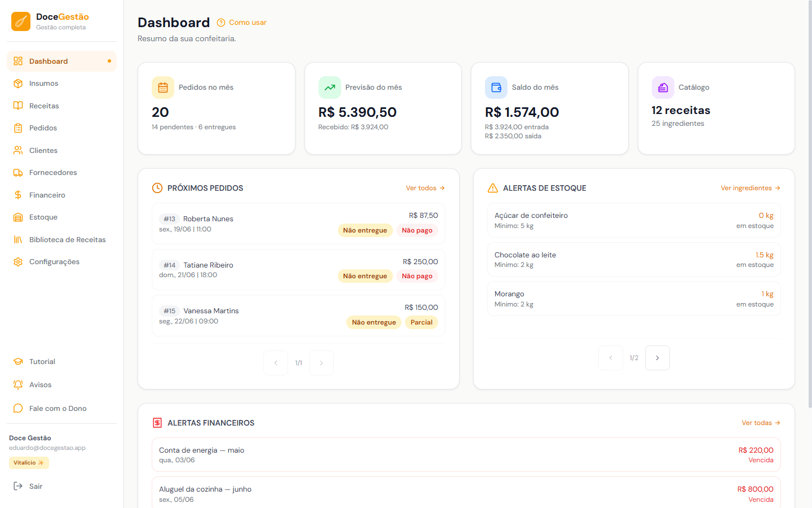This screenshot has height=508, width=812.
Task: Click previous page arrow in Próximos Pedidos
Action: [276, 363]
